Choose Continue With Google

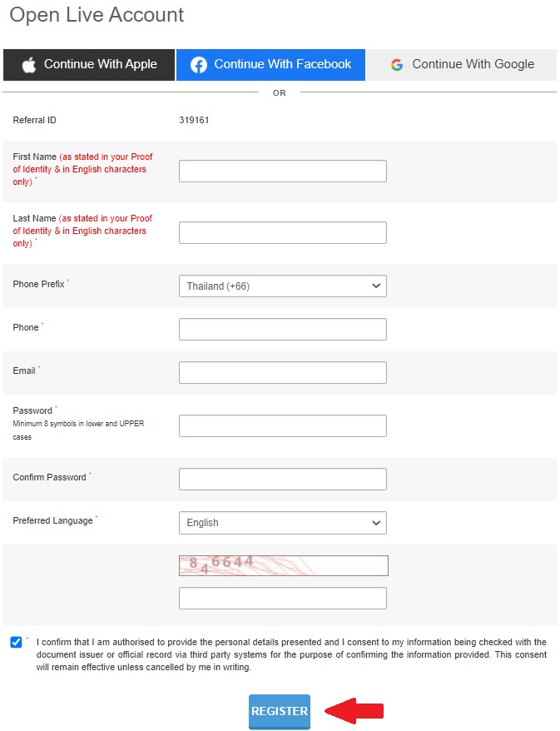(x=462, y=65)
